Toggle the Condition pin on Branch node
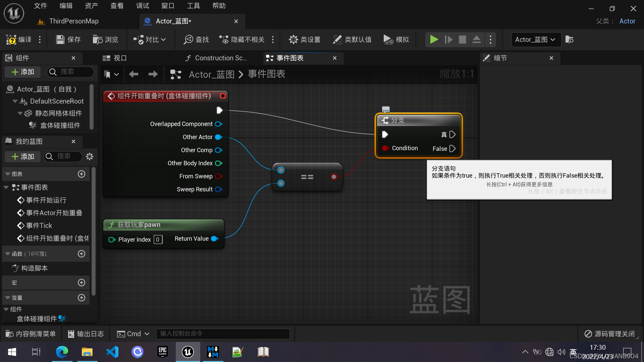 pos(385,148)
